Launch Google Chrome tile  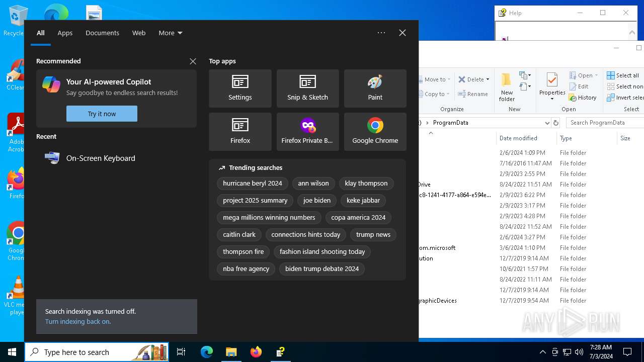(x=375, y=132)
